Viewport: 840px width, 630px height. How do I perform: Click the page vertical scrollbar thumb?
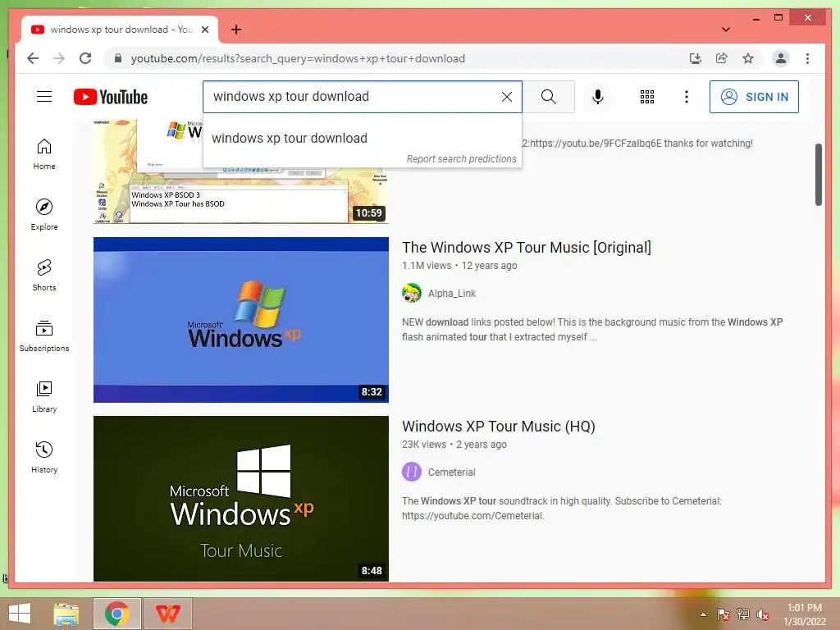coord(818,175)
